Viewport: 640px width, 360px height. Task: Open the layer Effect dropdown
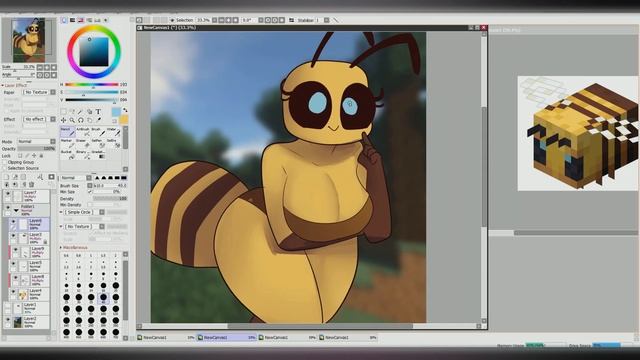39,119
